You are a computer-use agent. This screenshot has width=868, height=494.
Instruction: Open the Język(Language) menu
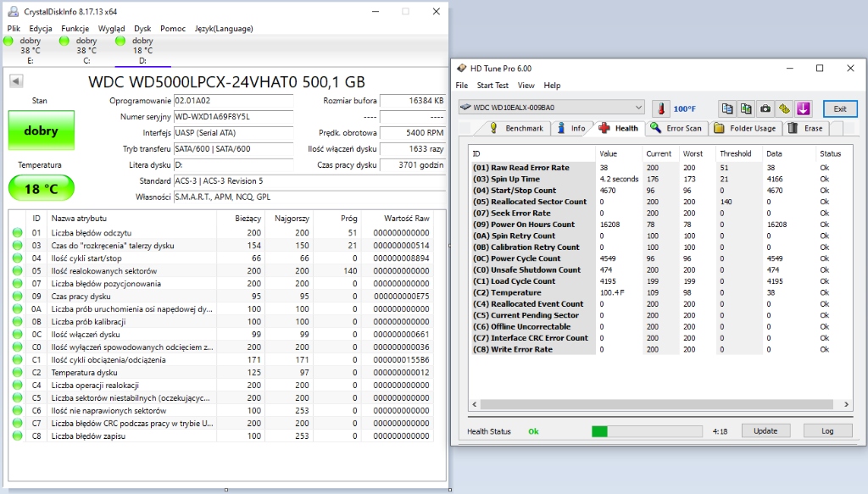coord(224,28)
